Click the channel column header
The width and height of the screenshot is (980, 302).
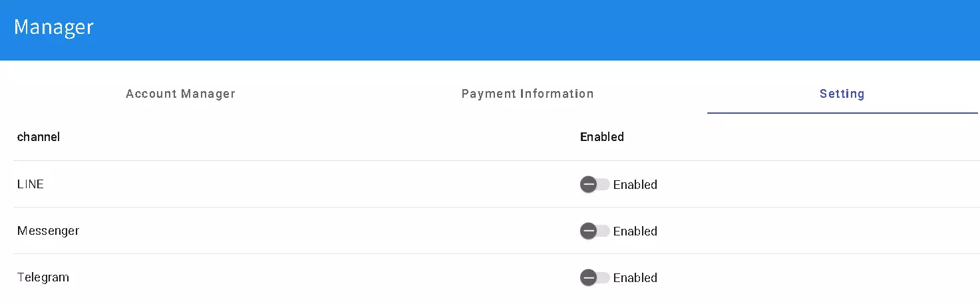38,137
